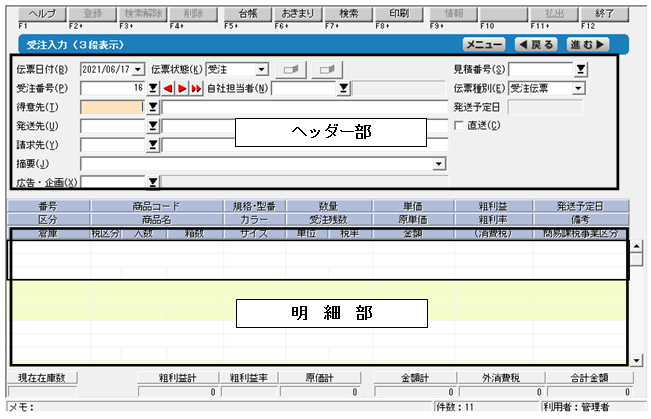Open 見積番号 lookup arrow
Image resolution: width=651 pixels, height=419 pixels.
581,69
